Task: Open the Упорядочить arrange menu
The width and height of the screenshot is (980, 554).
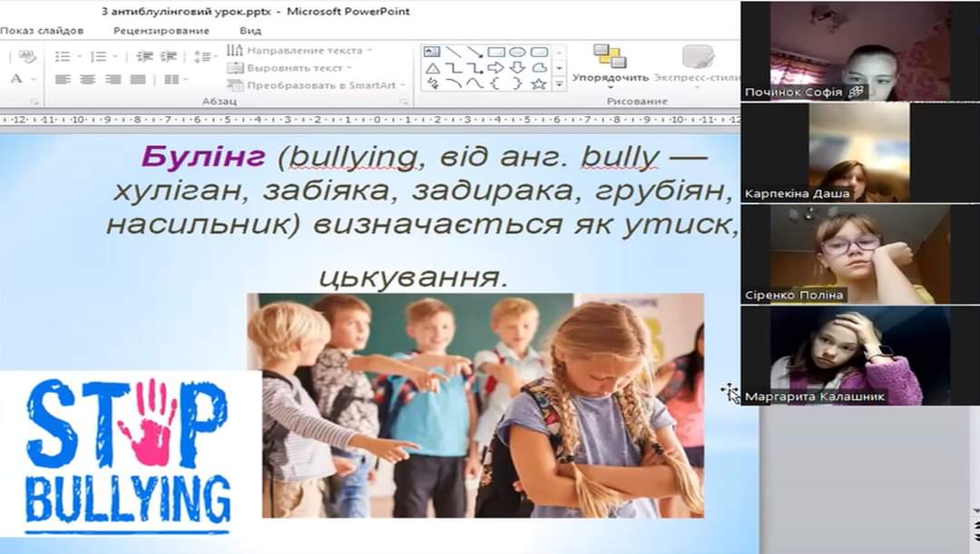Action: (x=610, y=66)
